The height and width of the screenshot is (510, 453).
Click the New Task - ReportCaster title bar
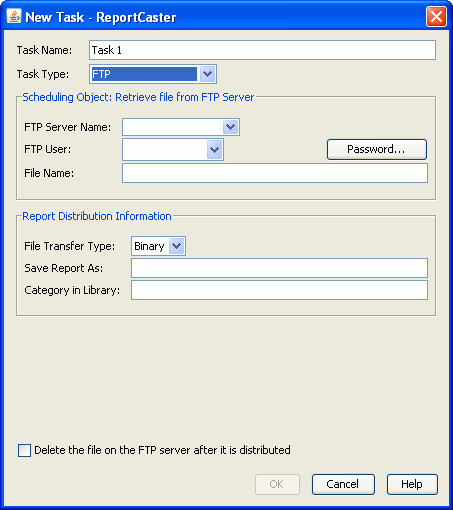coord(217,17)
